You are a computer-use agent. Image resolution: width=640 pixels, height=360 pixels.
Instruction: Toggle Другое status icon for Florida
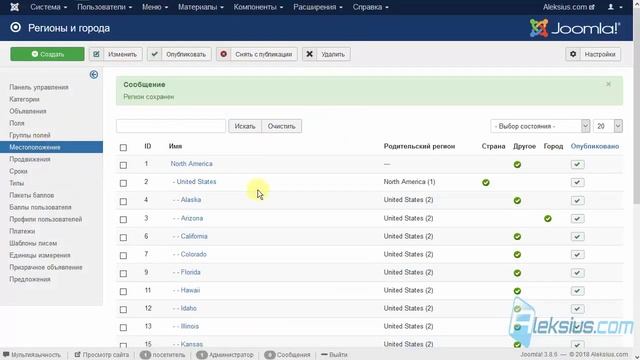coord(517,273)
